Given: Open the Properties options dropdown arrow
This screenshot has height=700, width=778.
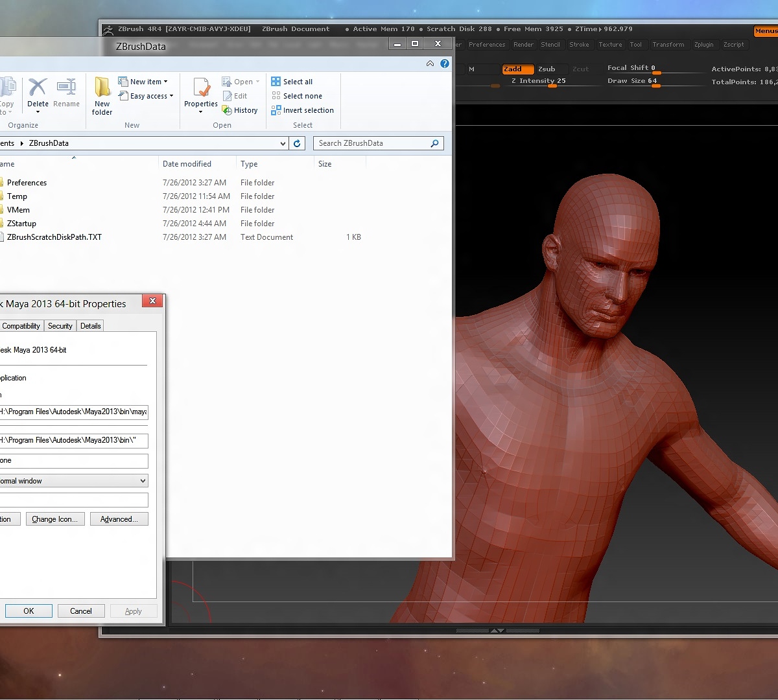Looking at the screenshot, I should [201, 112].
